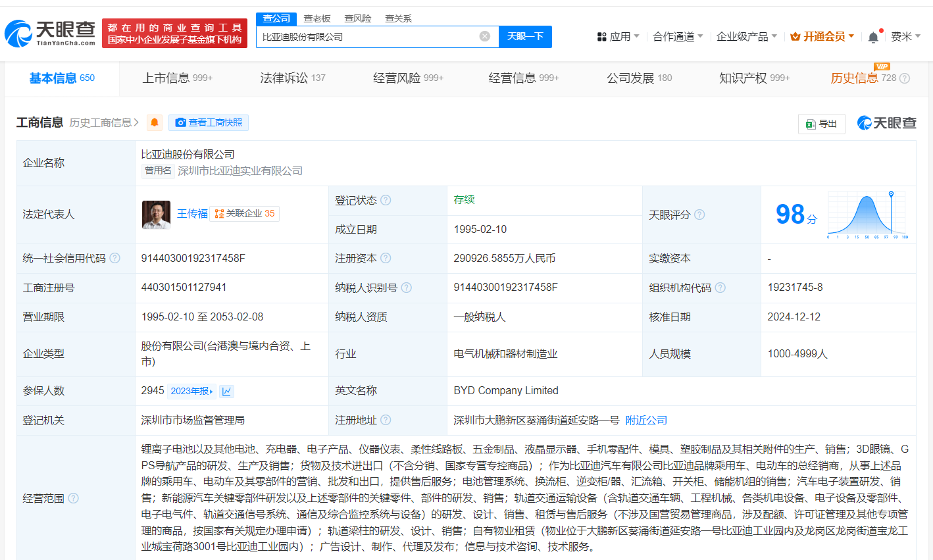The width and height of the screenshot is (933, 560).
Task: Open the 查看工商快照 snapshot tool
Action: click(209, 122)
